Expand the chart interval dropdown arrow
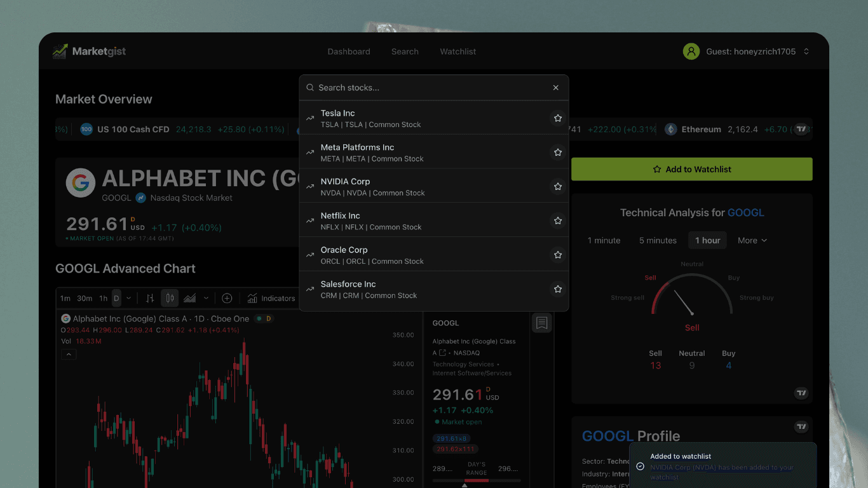This screenshot has height=488, width=868. click(129, 298)
